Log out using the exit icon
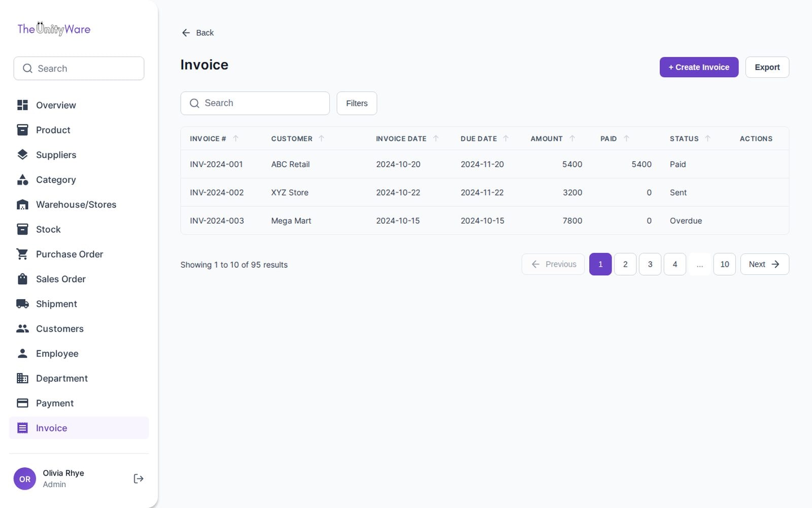812x508 pixels. pyautogui.click(x=138, y=479)
